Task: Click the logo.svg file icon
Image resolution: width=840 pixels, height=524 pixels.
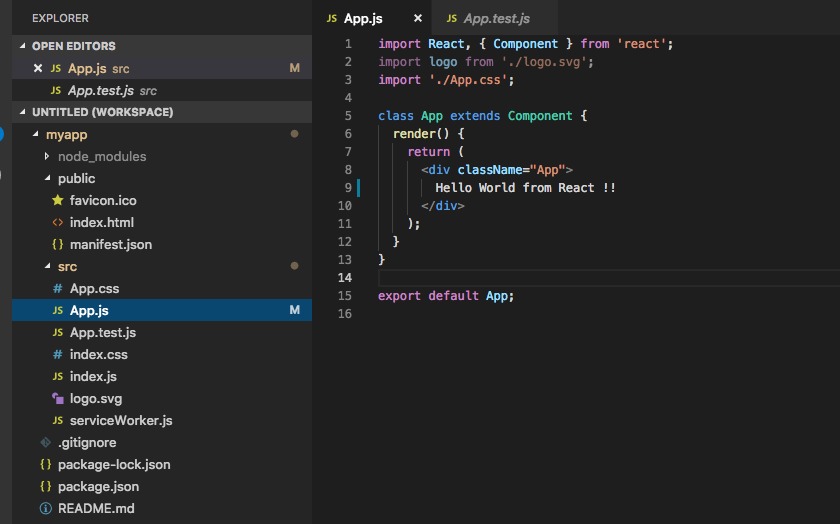Action: click(58, 399)
